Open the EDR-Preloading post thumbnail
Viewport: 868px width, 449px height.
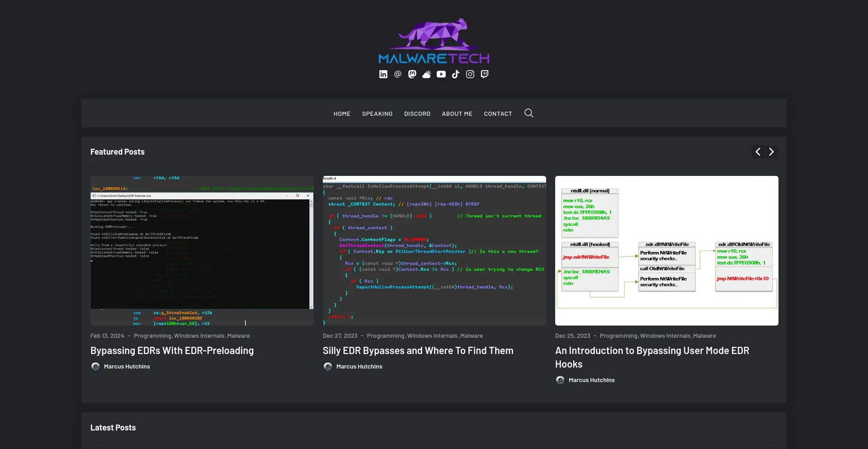click(202, 250)
